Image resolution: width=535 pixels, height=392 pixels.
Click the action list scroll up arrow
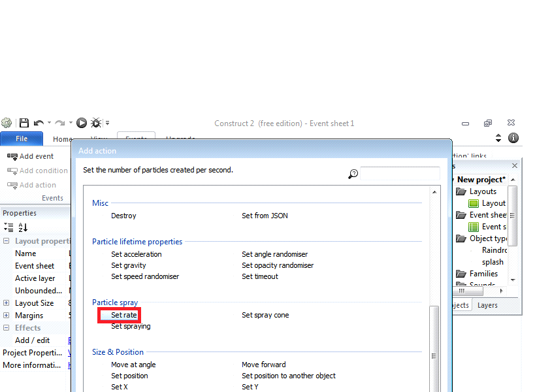click(434, 192)
